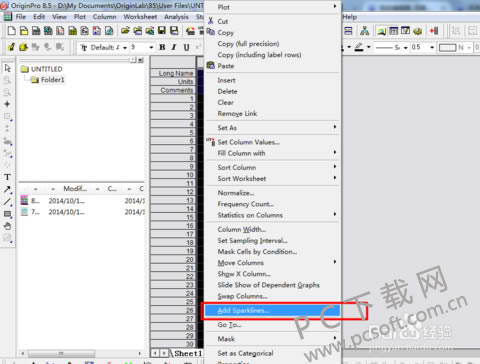Create a new project with the blank page icon
This screenshot has width=480, height=364.
(12, 31)
